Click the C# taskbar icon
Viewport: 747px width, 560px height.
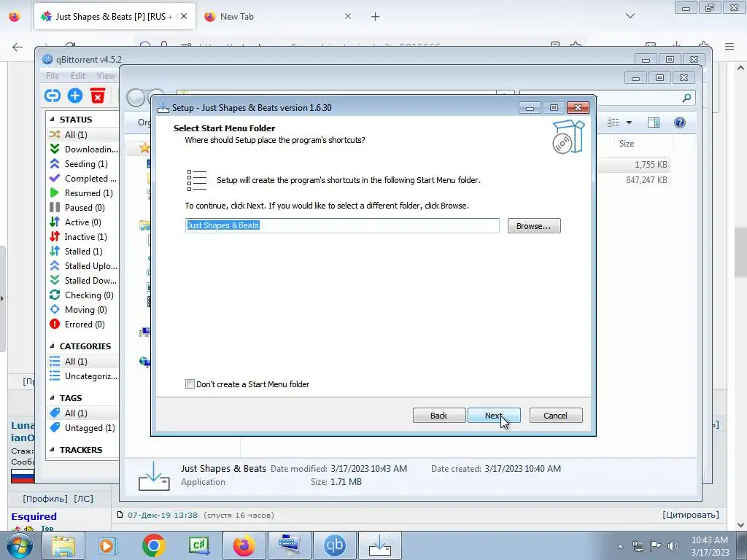[198, 545]
